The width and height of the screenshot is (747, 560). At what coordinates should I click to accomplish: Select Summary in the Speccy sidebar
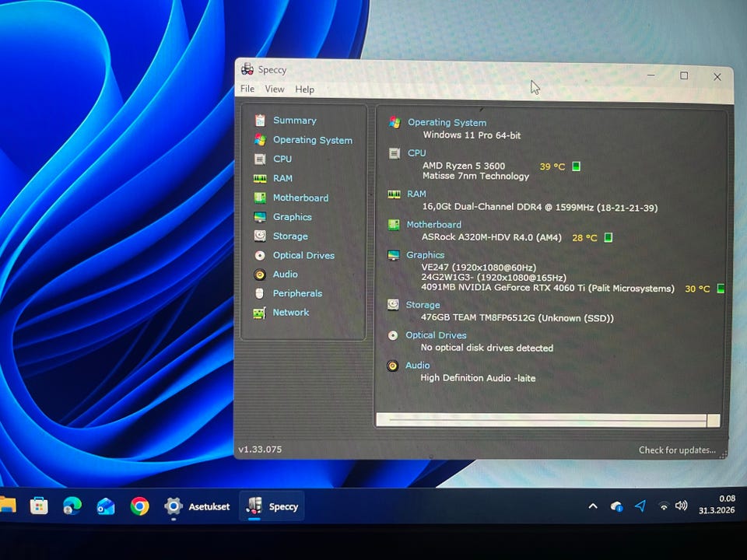pos(294,121)
